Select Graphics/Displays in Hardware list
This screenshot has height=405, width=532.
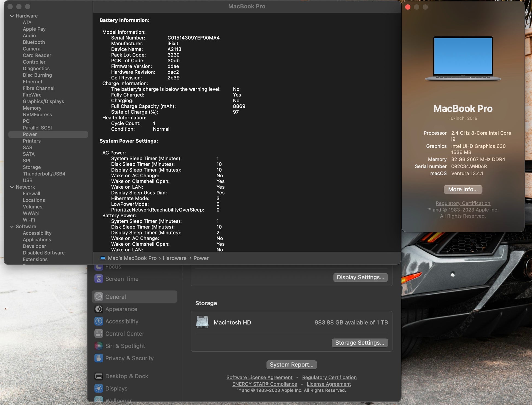pos(43,101)
